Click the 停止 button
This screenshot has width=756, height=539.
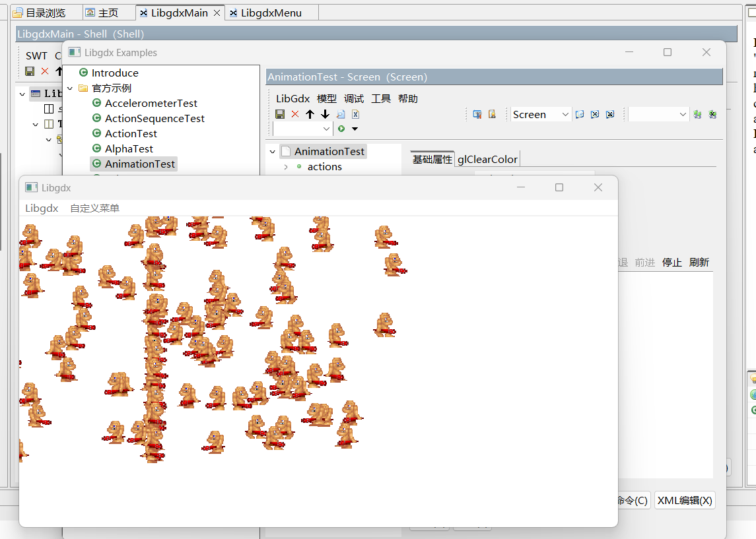point(671,263)
